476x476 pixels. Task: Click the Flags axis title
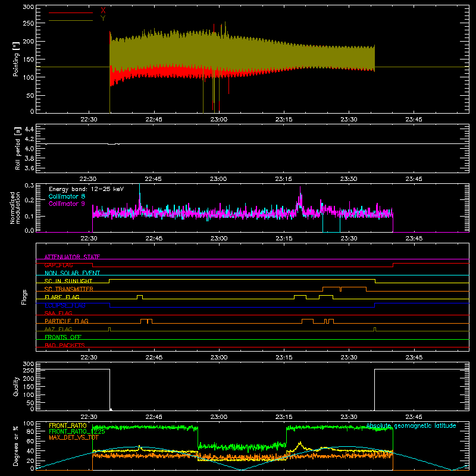(x=24, y=297)
